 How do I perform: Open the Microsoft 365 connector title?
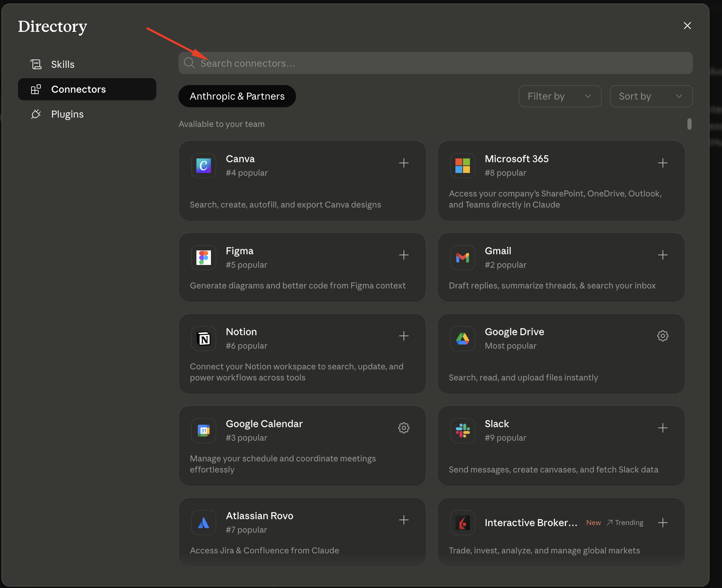pos(517,159)
